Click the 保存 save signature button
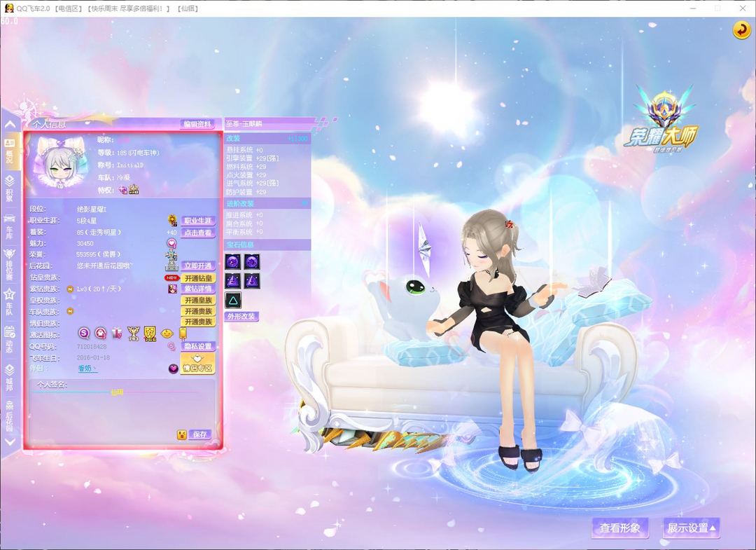This screenshot has width=756, height=550. [x=201, y=434]
